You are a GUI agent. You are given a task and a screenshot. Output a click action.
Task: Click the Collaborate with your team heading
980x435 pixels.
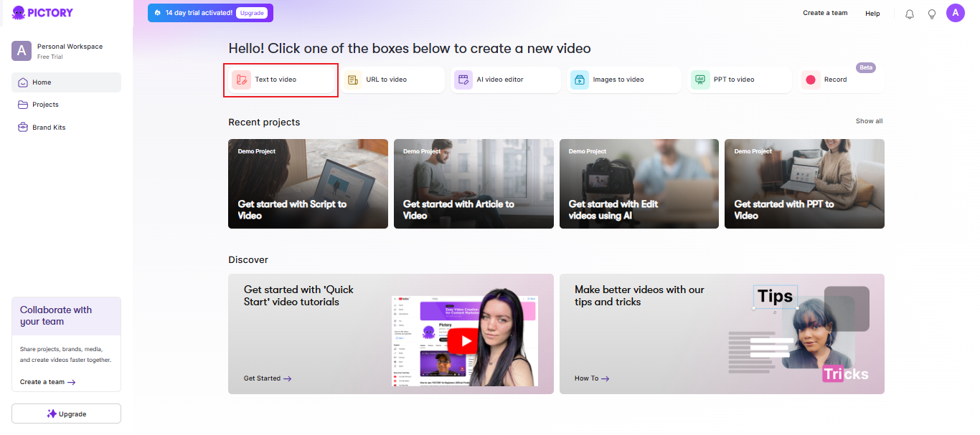click(x=56, y=315)
